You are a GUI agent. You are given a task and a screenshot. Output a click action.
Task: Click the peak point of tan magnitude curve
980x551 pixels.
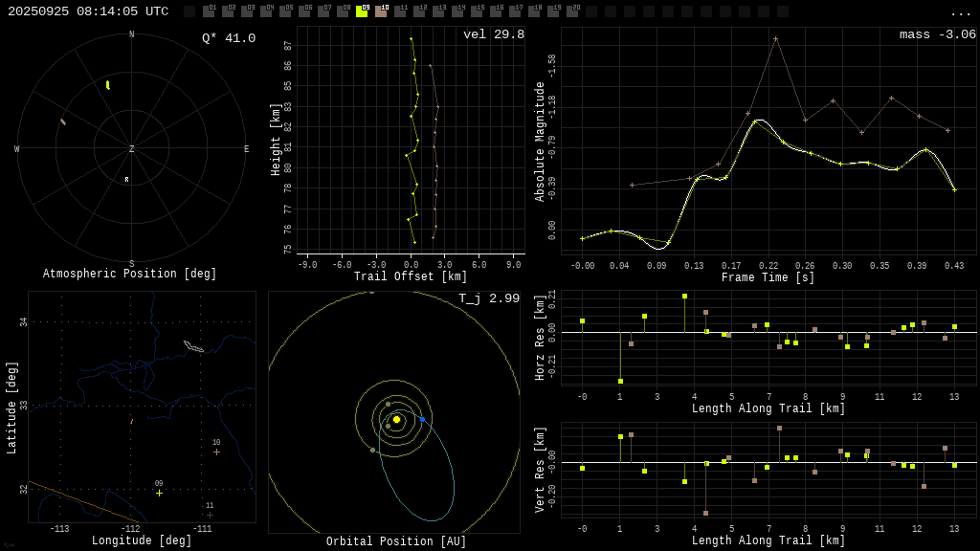point(775,39)
